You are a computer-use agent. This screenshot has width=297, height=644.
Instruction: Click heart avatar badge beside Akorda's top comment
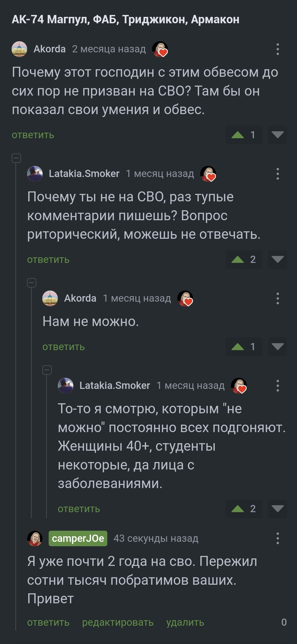[x=160, y=49]
